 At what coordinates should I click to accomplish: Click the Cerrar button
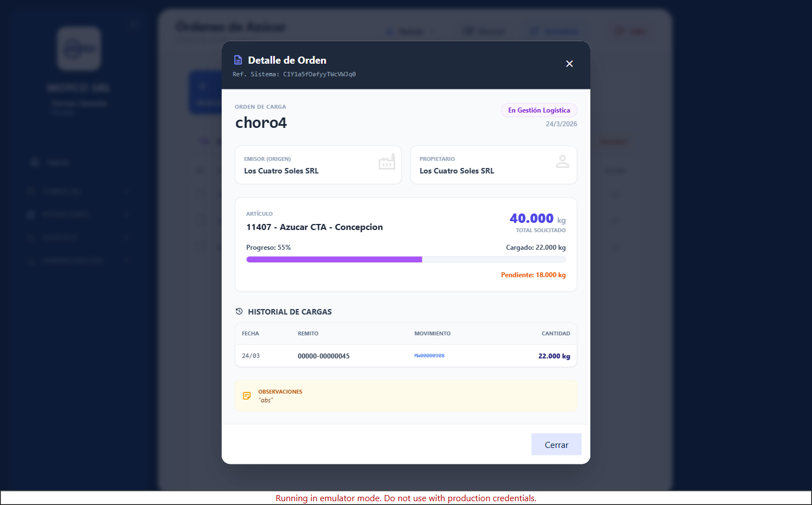click(x=556, y=445)
